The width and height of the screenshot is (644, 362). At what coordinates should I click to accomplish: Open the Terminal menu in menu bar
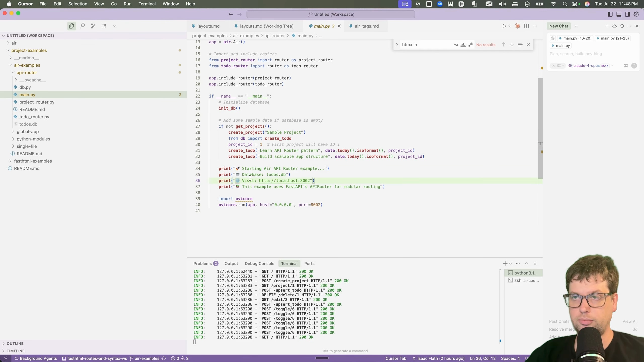[147, 4]
